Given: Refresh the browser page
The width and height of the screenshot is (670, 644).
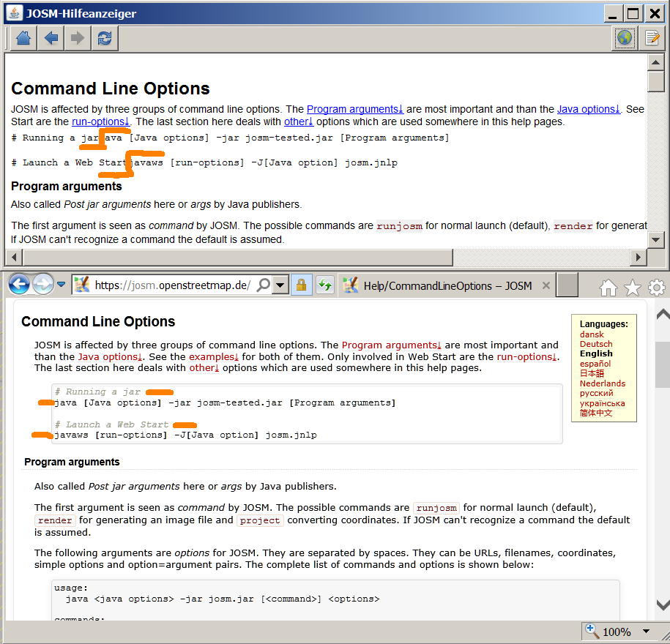Looking at the screenshot, I should point(326,285).
